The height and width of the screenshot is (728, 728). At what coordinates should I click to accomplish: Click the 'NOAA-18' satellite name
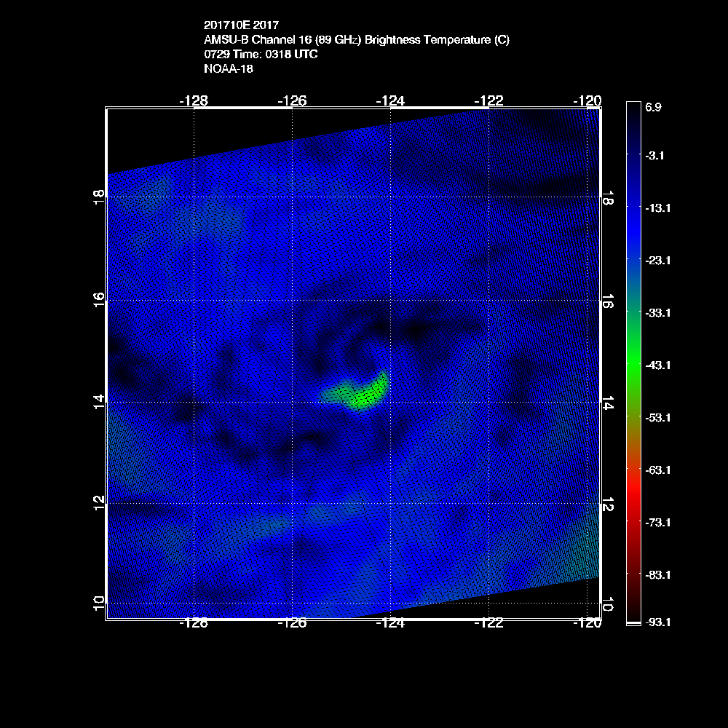point(229,68)
